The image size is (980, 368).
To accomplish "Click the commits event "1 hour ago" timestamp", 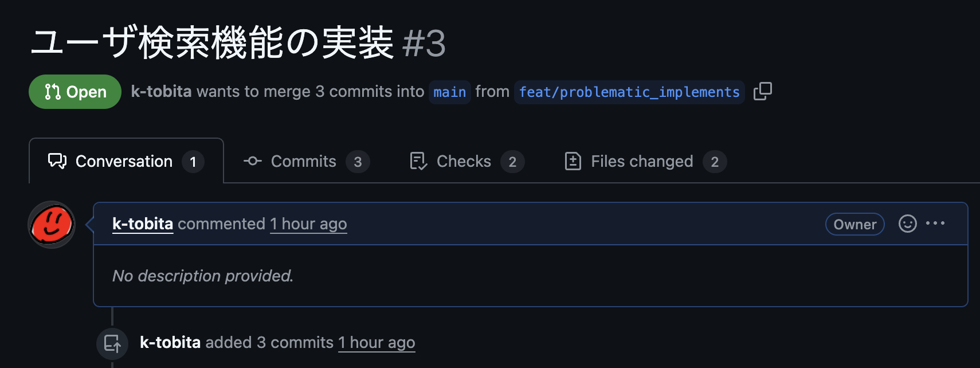I will (x=377, y=342).
